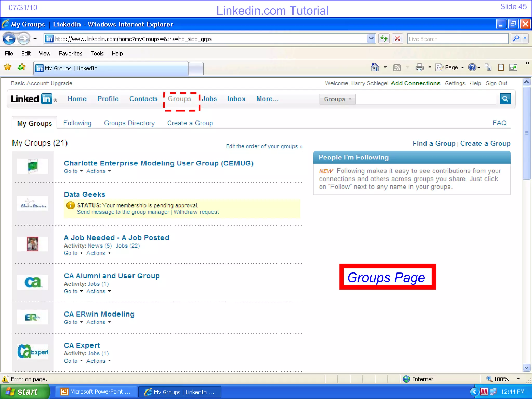The image size is (532, 399).
Task: Click the Home page house icon
Action: 375,68
